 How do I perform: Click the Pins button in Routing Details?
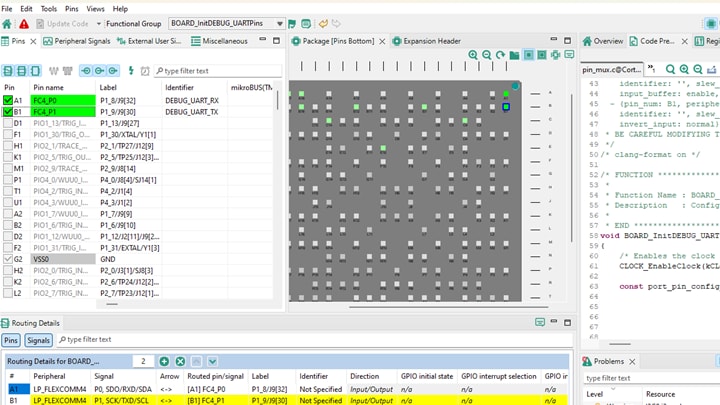[11, 340]
